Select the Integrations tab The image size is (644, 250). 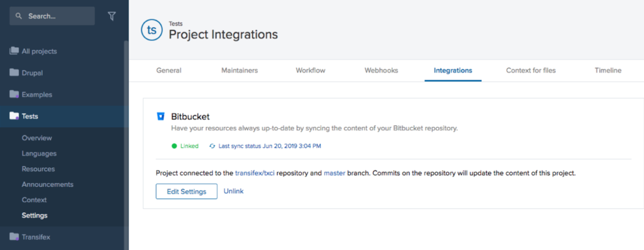453,70
